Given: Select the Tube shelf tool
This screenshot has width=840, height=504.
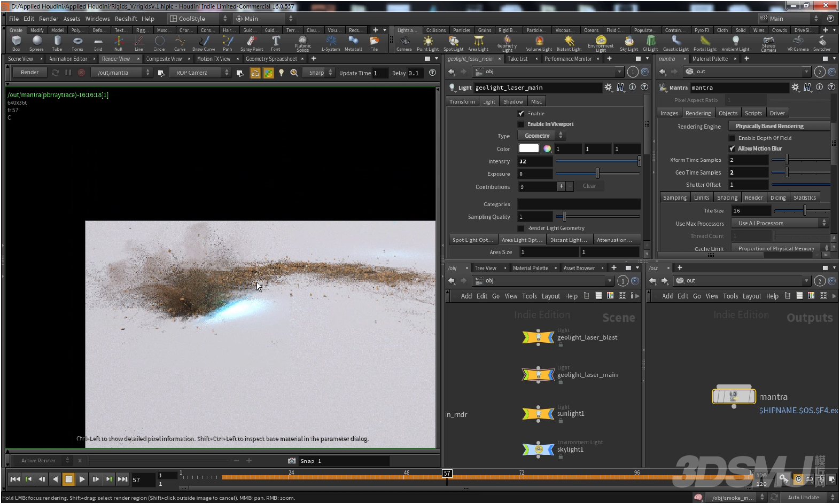Looking at the screenshot, I should coord(57,43).
